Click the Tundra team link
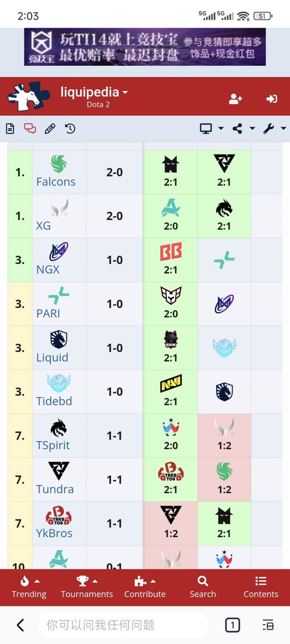Image resolution: width=290 pixels, height=644 pixels. [x=56, y=489]
